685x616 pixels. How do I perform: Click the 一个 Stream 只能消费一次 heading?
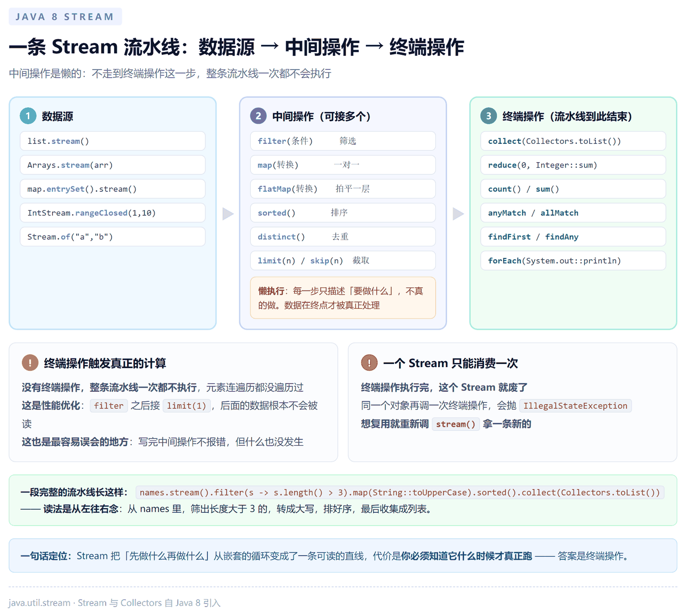coord(450,363)
